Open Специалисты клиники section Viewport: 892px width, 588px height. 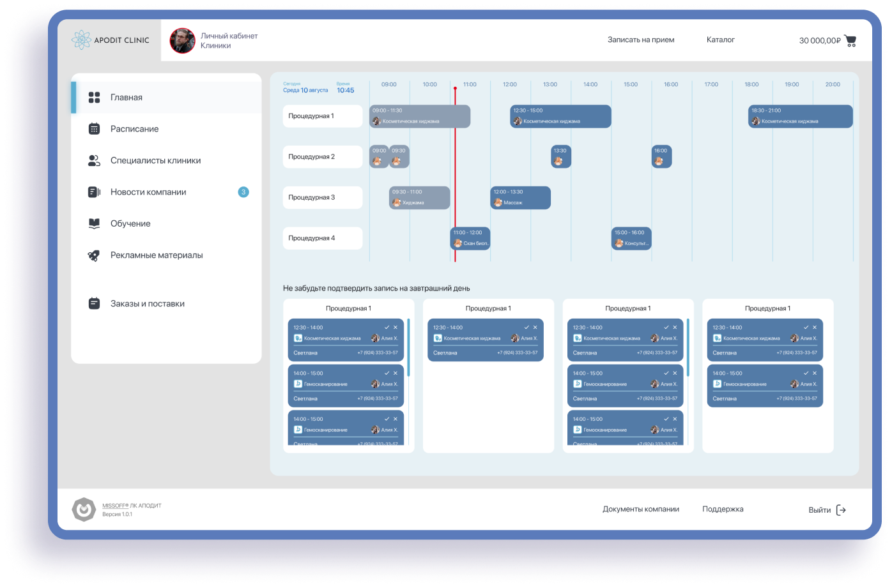coord(166,161)
